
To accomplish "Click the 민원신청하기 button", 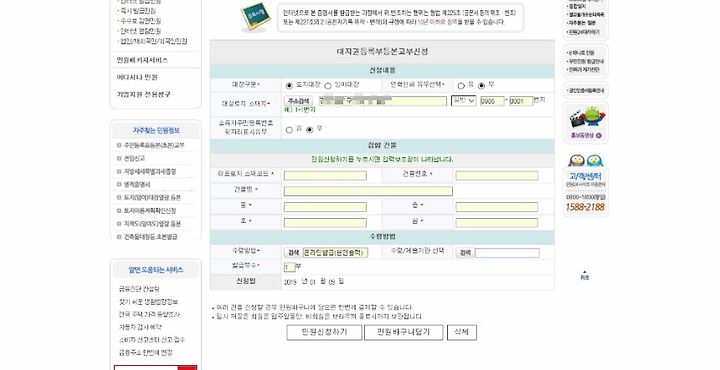I will tap(324, 332).
